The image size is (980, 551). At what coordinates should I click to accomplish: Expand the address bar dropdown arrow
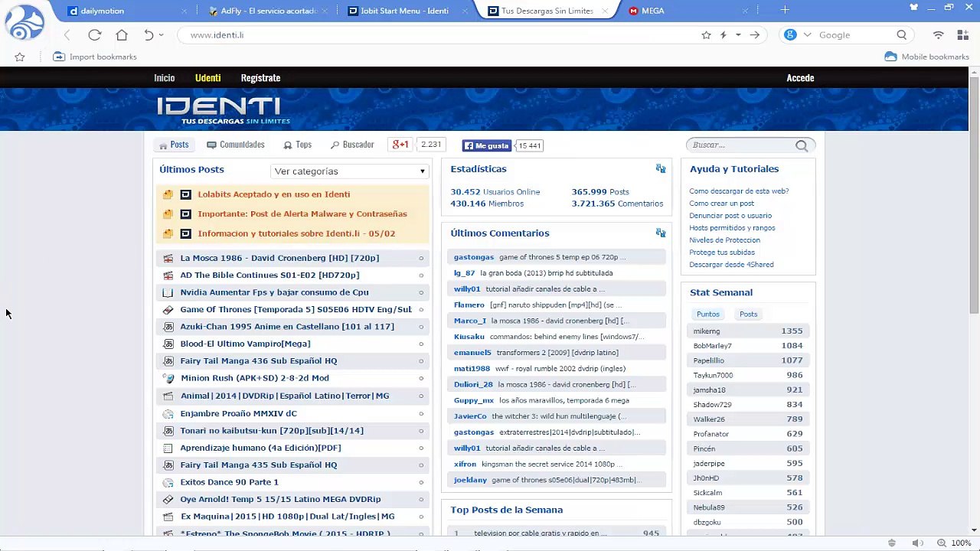(738, 35)
